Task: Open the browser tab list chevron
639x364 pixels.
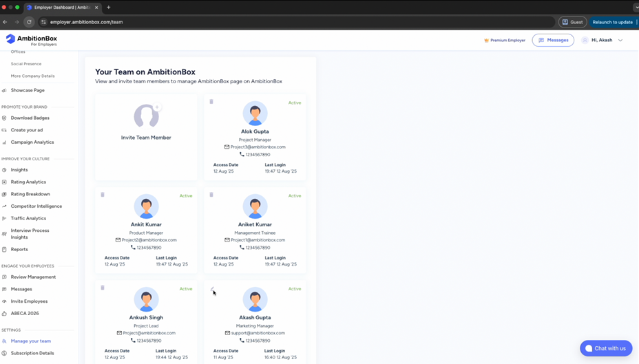Action: pos(636,8)
